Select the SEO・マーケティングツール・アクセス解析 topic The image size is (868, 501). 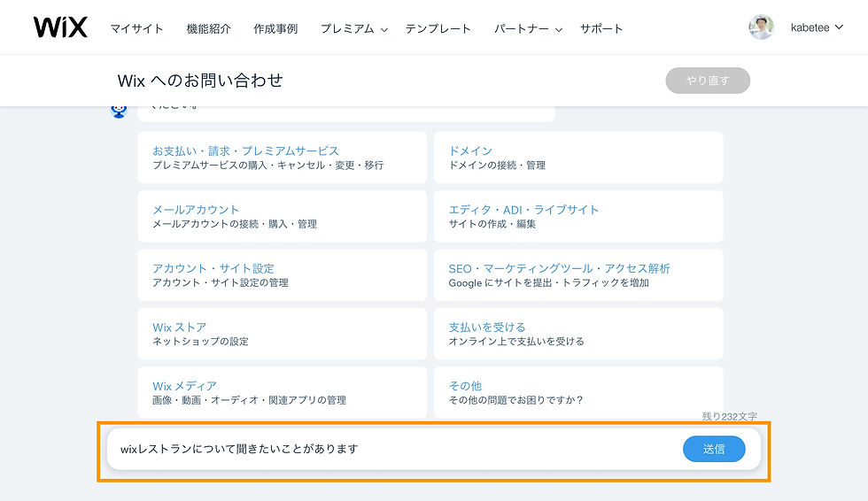coord(578,274)
